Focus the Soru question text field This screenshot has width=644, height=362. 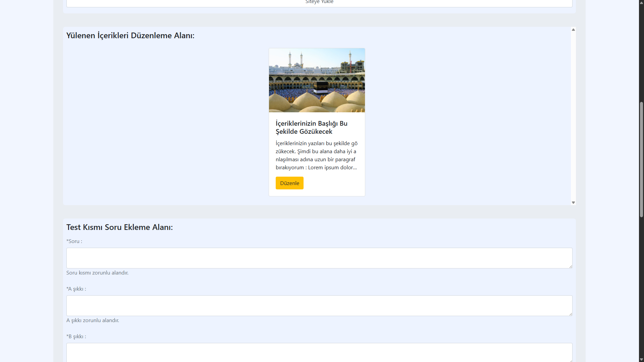[x=319, y=258]
